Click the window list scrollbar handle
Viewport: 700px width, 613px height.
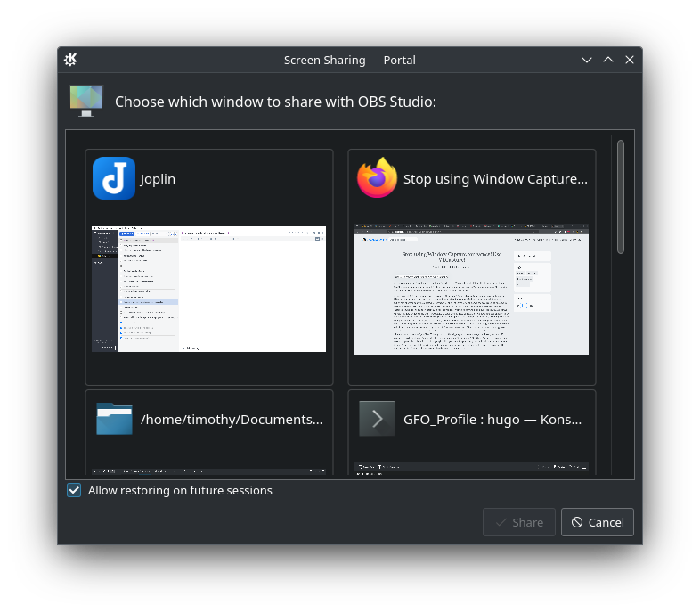click(621, 196)
